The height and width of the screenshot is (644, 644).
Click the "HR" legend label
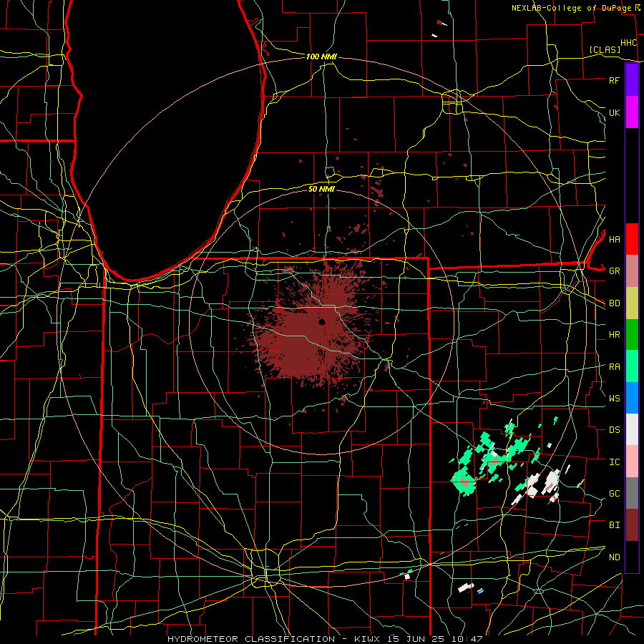(614, 335)
